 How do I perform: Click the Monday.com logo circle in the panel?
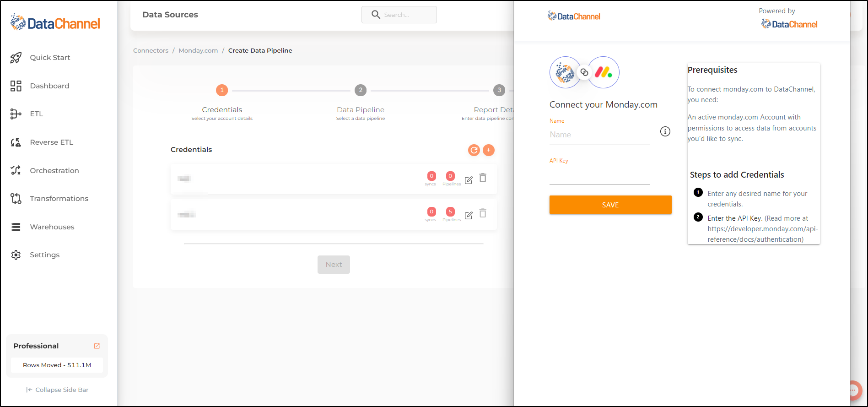(604, 72)
